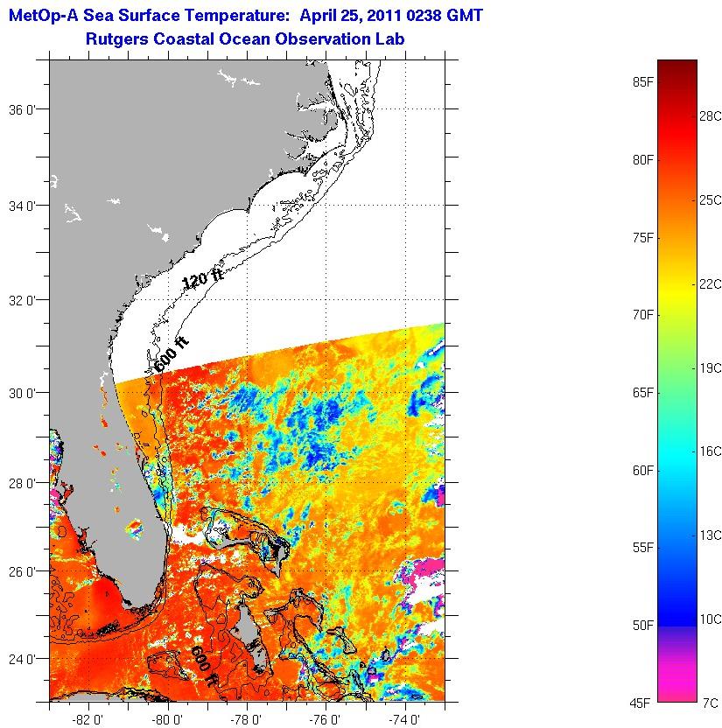The width and height of the screenshot is (722, 728).
Task: Click the 55F label on the color scale
Action: [643, 548]
